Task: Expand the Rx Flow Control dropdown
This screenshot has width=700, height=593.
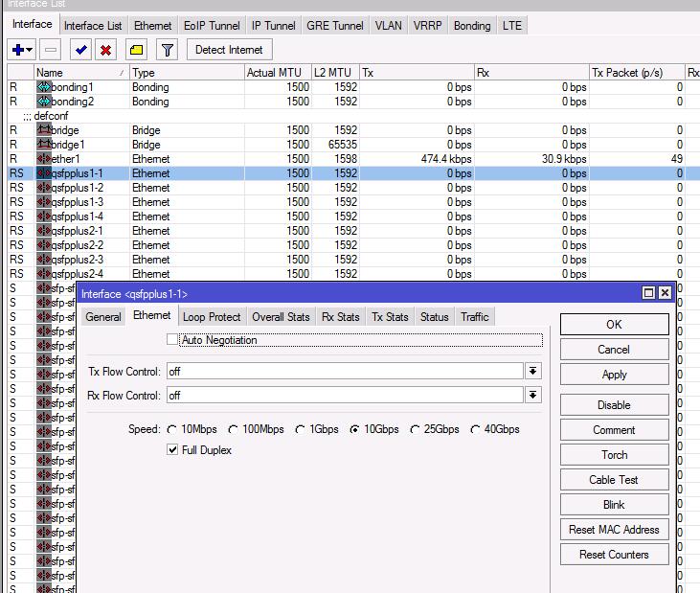Action: (533, 395)
